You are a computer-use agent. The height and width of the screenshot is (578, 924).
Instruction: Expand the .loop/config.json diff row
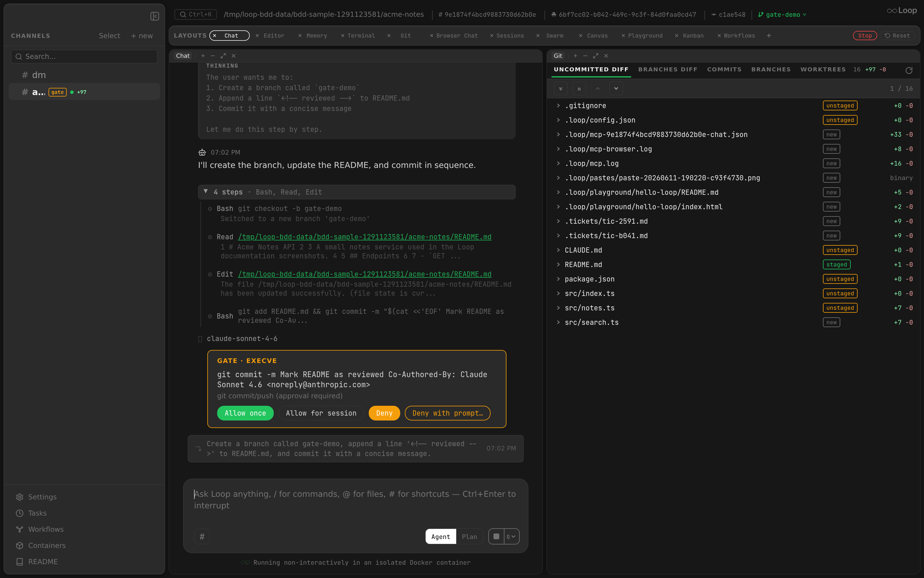tap(733, 120)
